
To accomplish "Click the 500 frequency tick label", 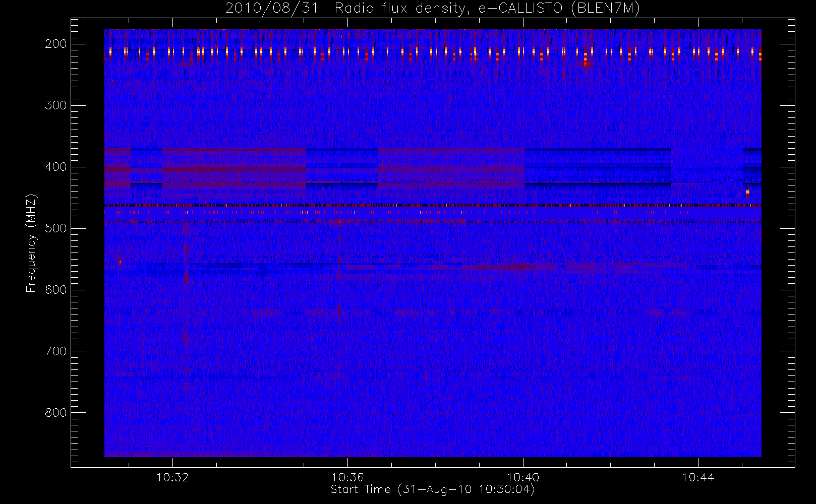I will 56,228.
